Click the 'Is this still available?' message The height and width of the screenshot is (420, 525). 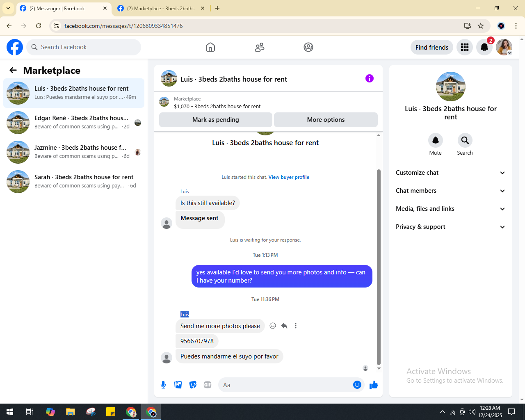pyautogui.click(x=208, y=203)
